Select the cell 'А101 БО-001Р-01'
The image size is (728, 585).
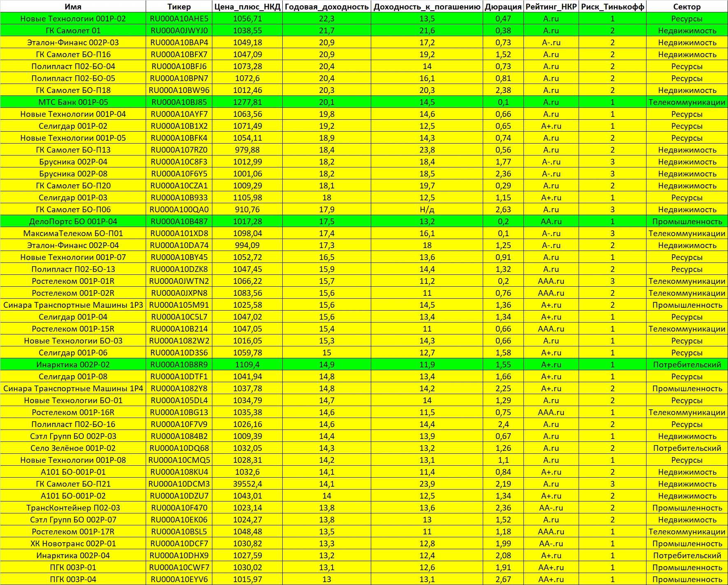[73, 472]
